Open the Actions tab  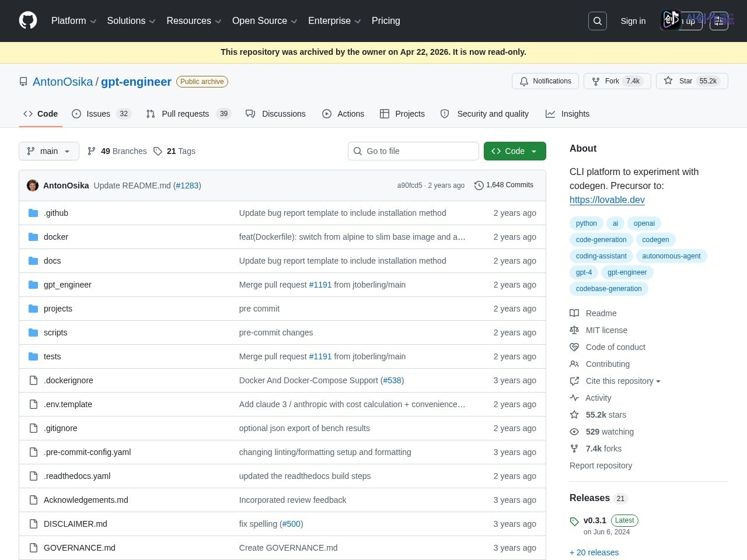click(343, 114)
